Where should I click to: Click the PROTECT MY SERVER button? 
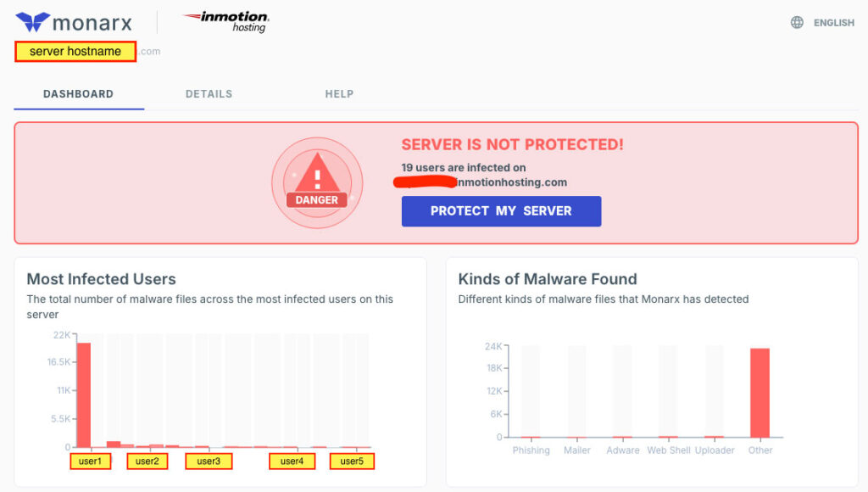[501, 210]
